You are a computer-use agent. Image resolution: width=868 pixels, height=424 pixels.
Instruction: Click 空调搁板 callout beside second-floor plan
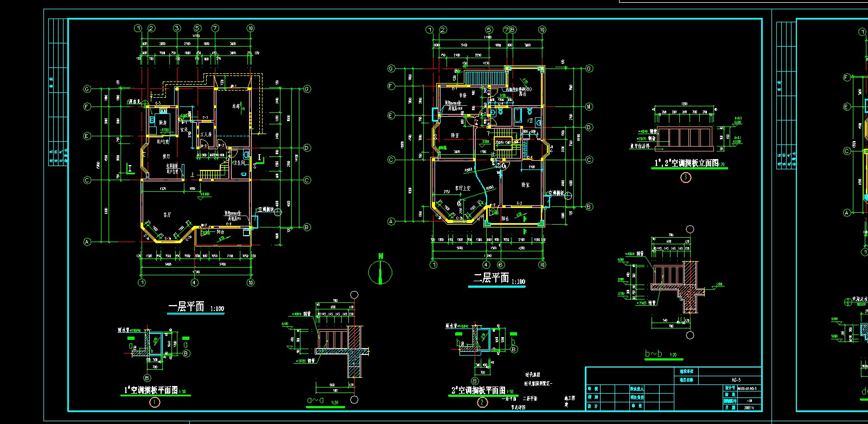point(556,192)
